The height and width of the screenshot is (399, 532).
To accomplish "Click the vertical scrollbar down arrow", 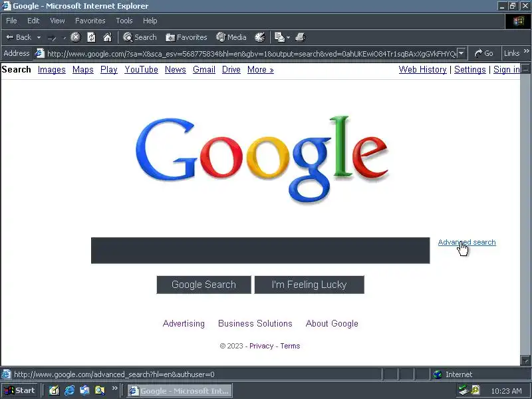I will tap(525, 360).
